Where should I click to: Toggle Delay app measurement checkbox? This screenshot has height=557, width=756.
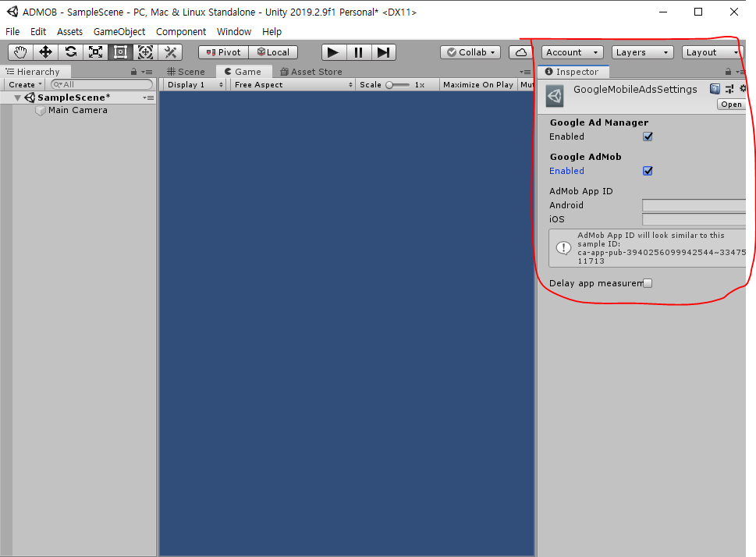tap(648, 283)
